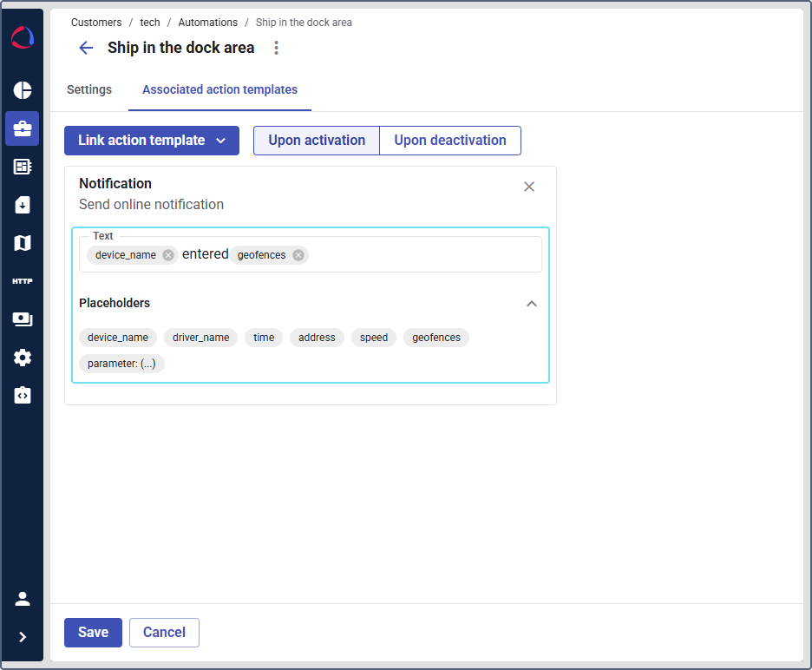This screenshot has height=670, width=812.
Task: Open the settings gear in the sidebar
Action: click(23, 358)
